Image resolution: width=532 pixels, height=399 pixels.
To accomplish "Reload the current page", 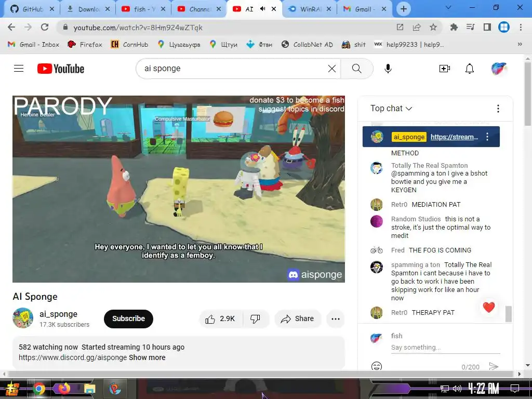I will coord(45,27).
